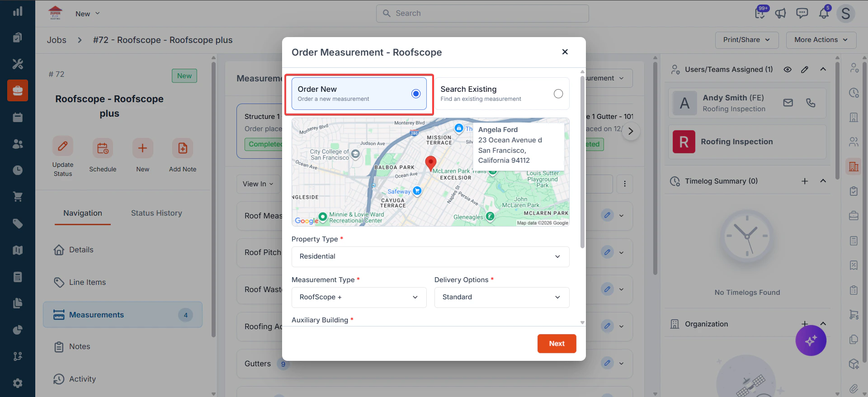Open Measurements in the navigation list
Viewport: 868px width, 397px height.
click(x=123, y=315)
